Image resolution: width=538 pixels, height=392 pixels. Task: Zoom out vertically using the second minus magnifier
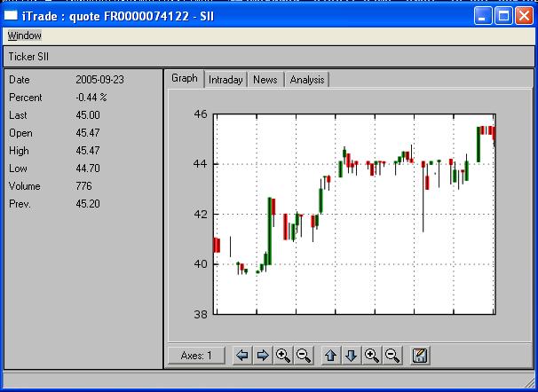pos(392,356)
